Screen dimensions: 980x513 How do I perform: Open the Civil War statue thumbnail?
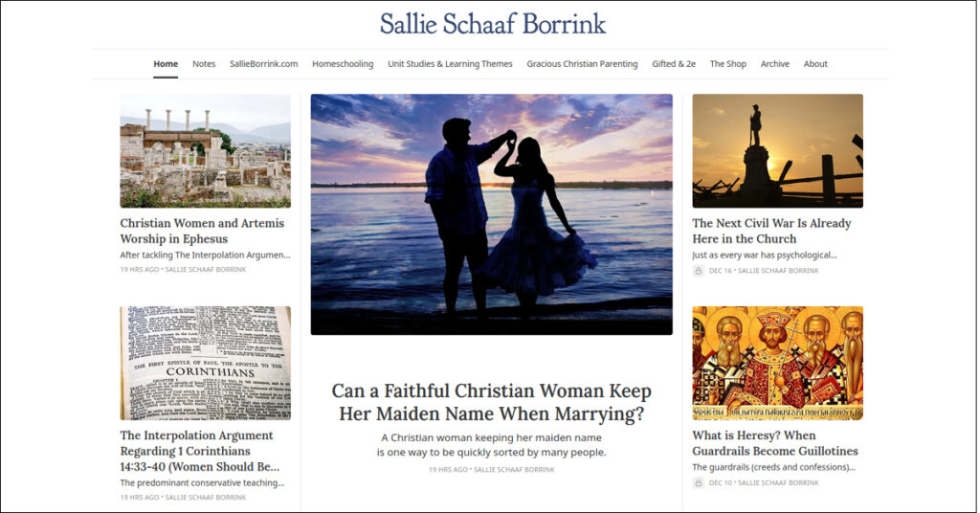[777, 150]
